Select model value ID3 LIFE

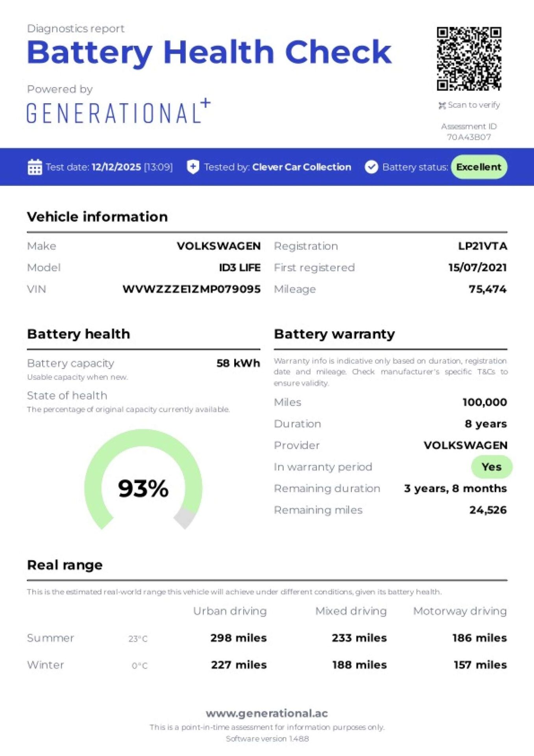click(240, 268)
